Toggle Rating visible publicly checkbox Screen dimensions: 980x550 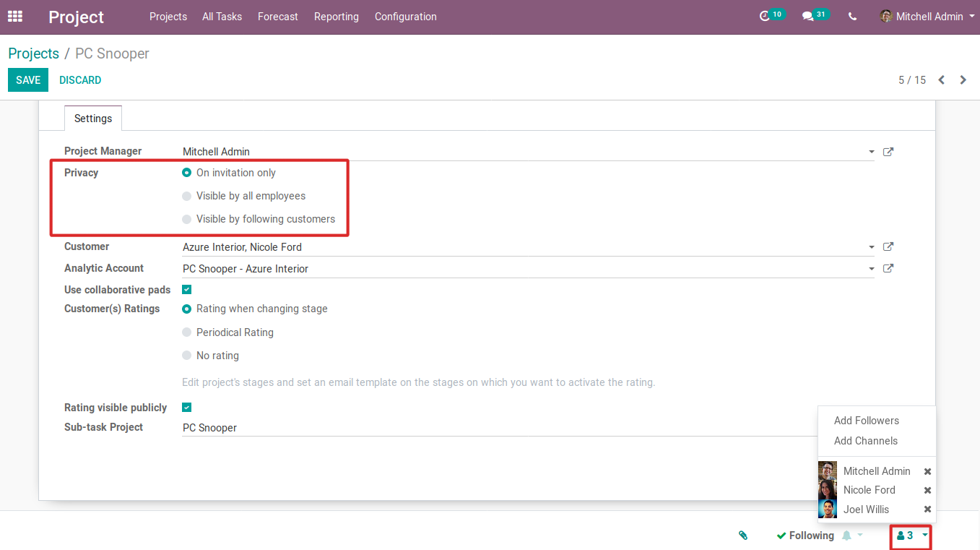187,407
